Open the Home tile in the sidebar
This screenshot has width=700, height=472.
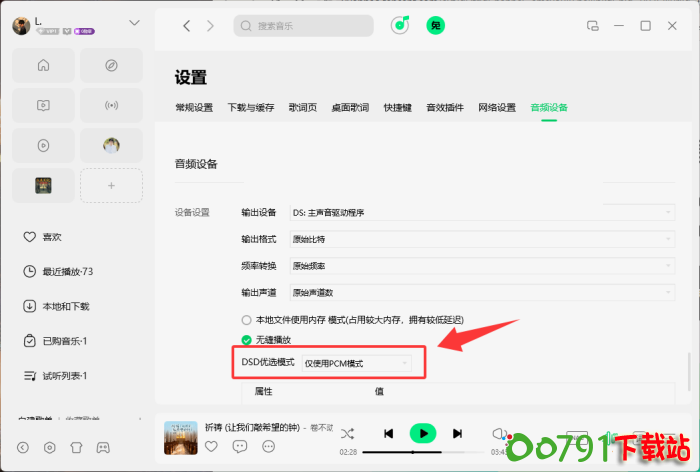[43, 66]
